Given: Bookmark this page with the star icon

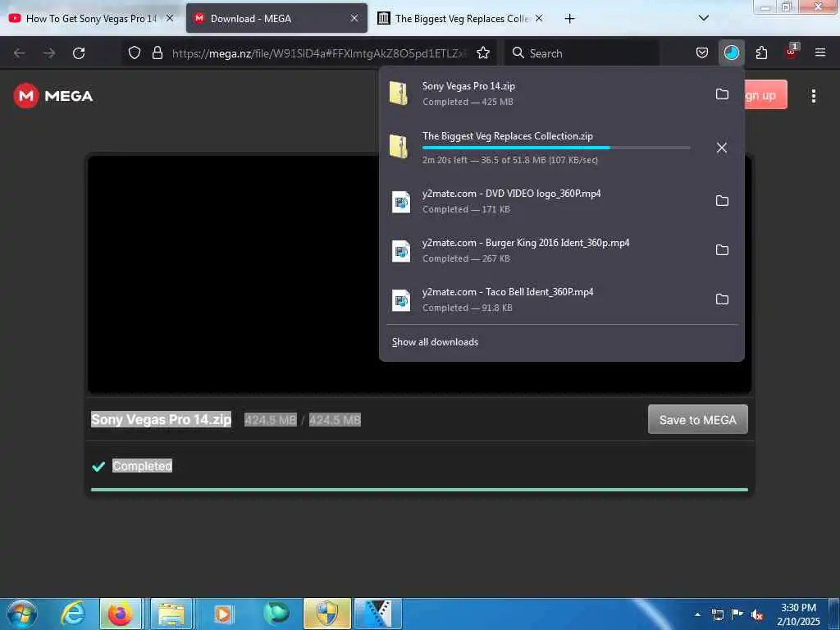Looking at the screenshot, I should 483,52.
